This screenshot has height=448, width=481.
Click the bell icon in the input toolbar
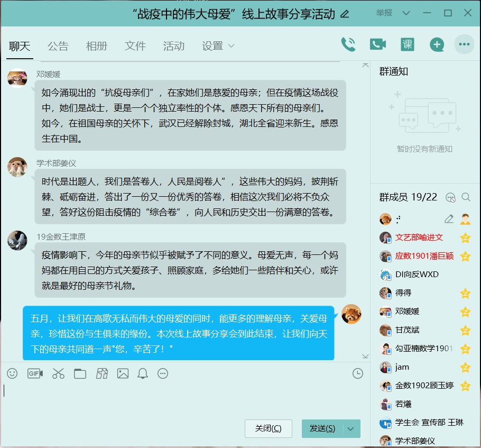pyautogui.click(x=142, y=374)
